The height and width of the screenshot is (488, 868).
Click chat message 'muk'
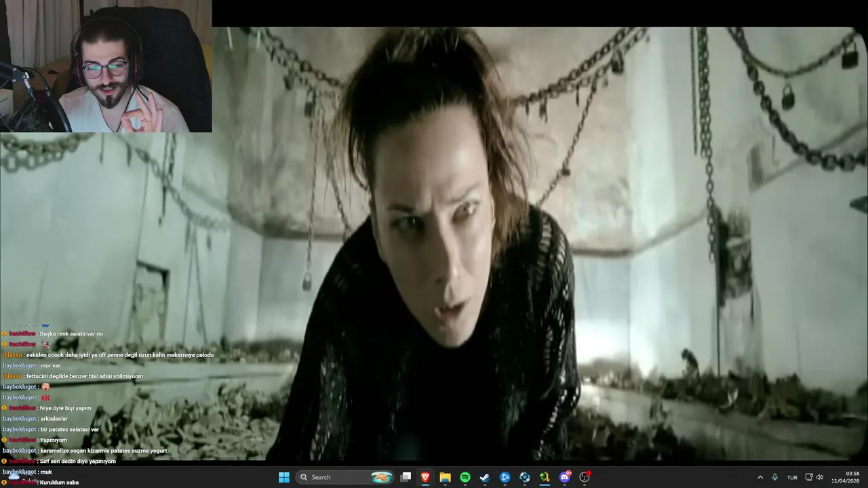pyautogui.click(x=46, y=472)
